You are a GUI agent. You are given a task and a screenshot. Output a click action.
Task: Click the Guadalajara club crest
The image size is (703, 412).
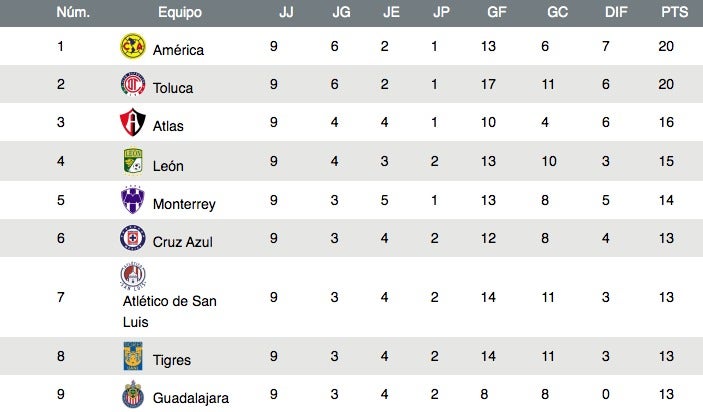click(133, 395)
